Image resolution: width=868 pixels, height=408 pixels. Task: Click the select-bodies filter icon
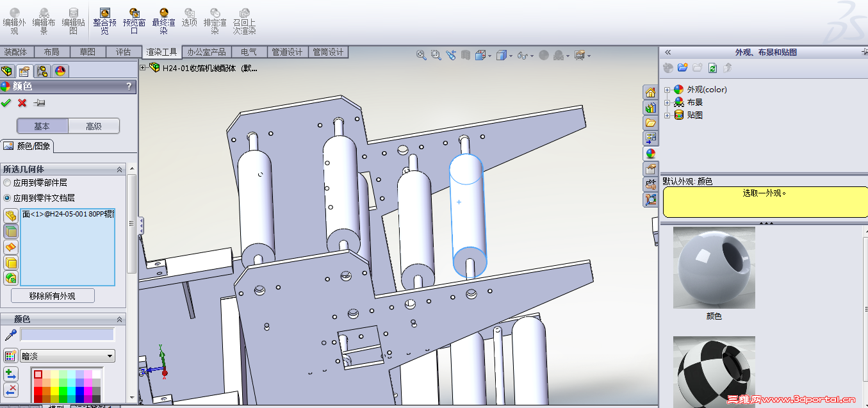point(11,263)
